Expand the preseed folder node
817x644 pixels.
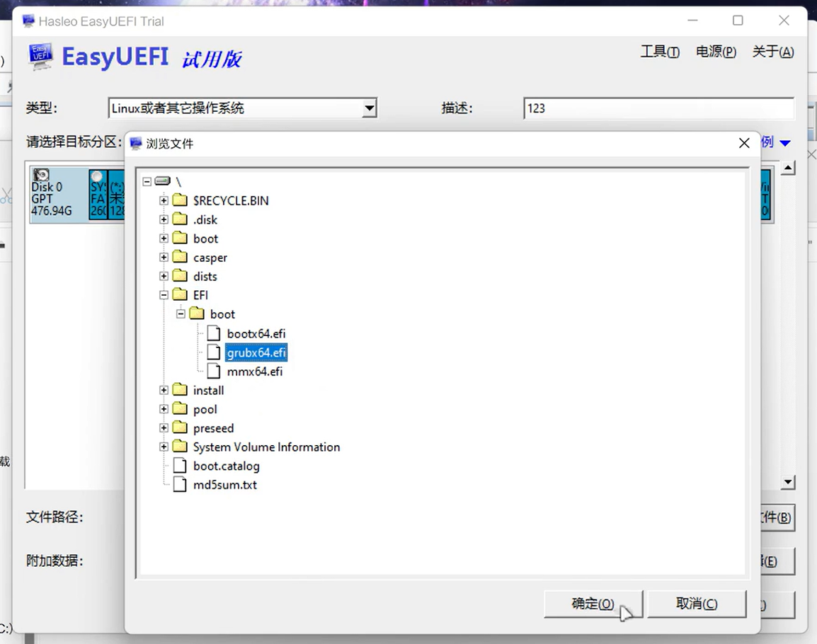[164, 427]
